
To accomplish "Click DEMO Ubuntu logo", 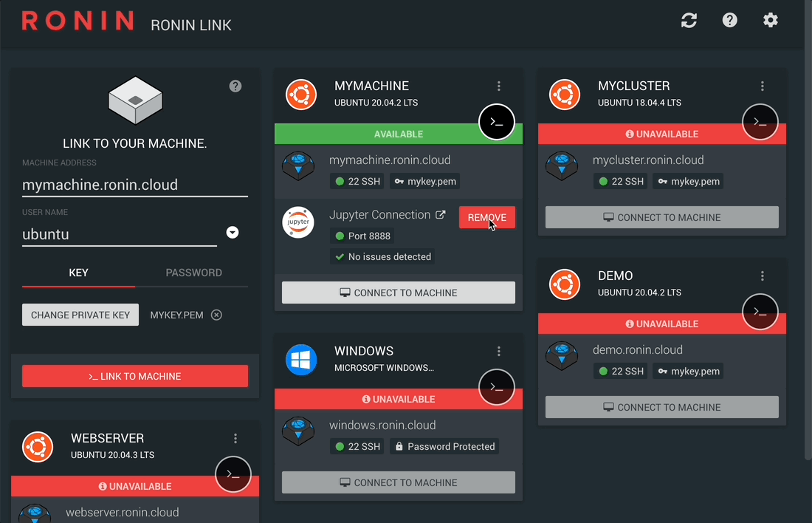I will 565,284.
